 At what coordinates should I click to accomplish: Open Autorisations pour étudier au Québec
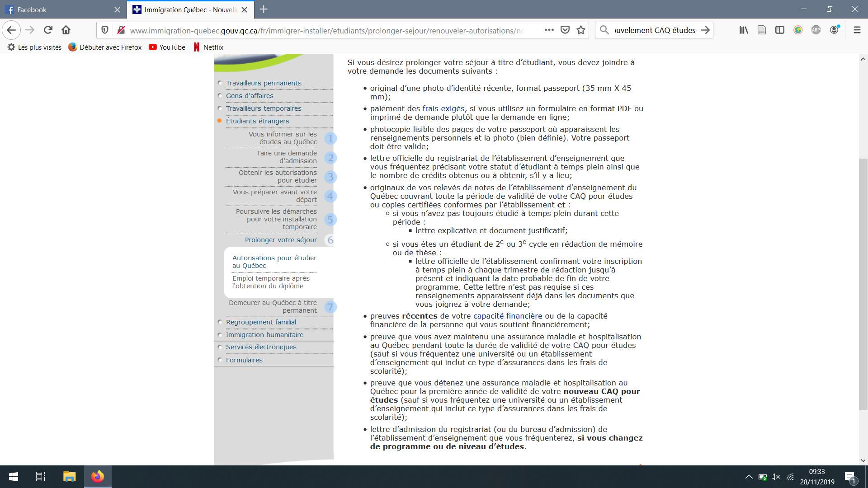(274, 262)
